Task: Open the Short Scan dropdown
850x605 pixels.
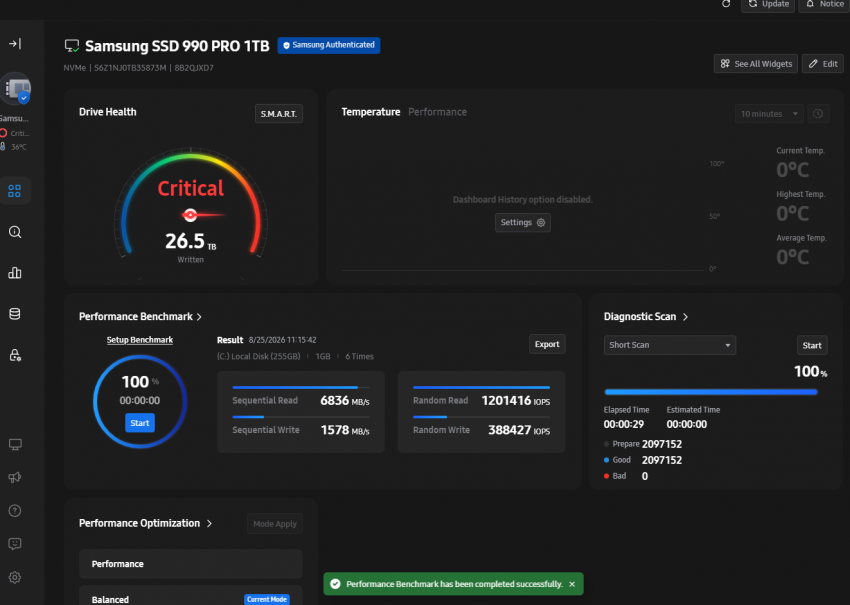Action: click(x=669, y=345)
